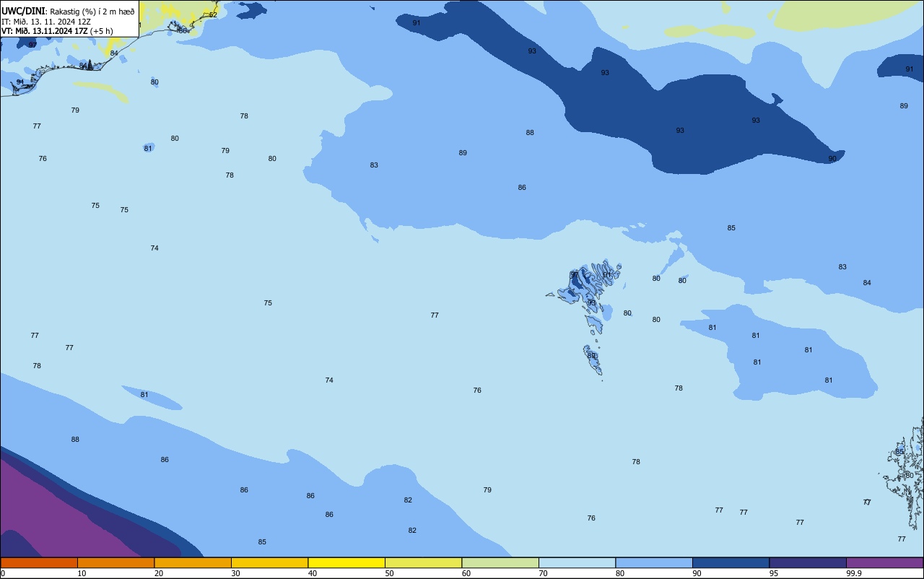Select the 60–70% pale green legend swatch

tap(500, 562)
